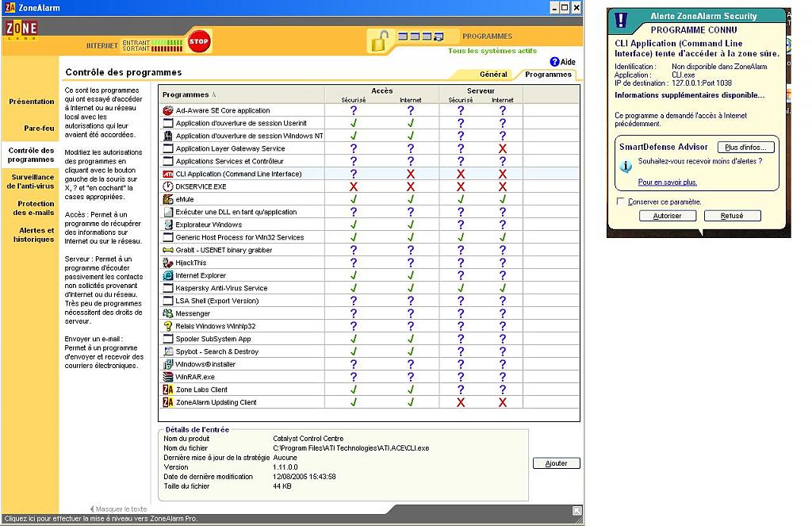
Task: Toggle eMule server Internet checkmark
Action: coord(502,199)
